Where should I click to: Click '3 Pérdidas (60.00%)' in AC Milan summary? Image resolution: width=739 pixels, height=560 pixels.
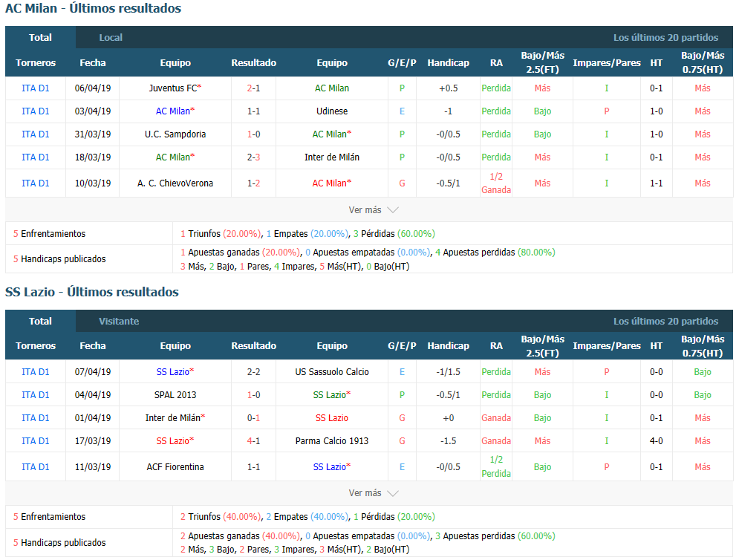point(394,234)
